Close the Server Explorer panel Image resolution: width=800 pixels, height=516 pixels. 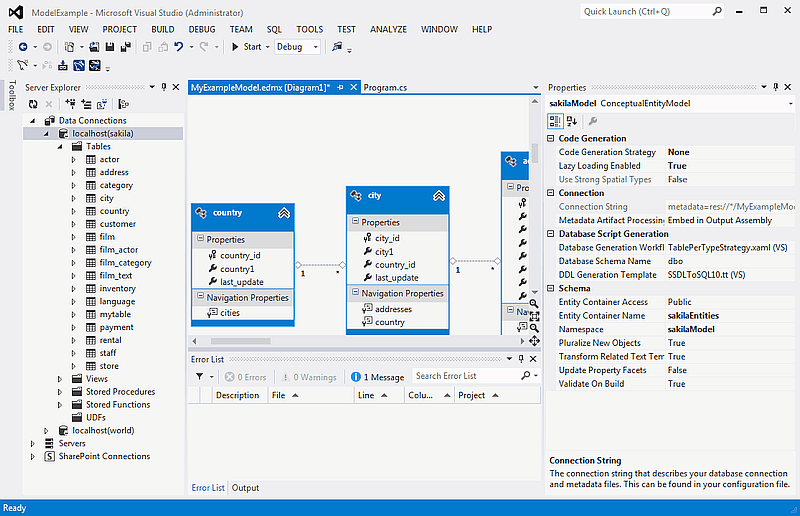coord(176,87)
